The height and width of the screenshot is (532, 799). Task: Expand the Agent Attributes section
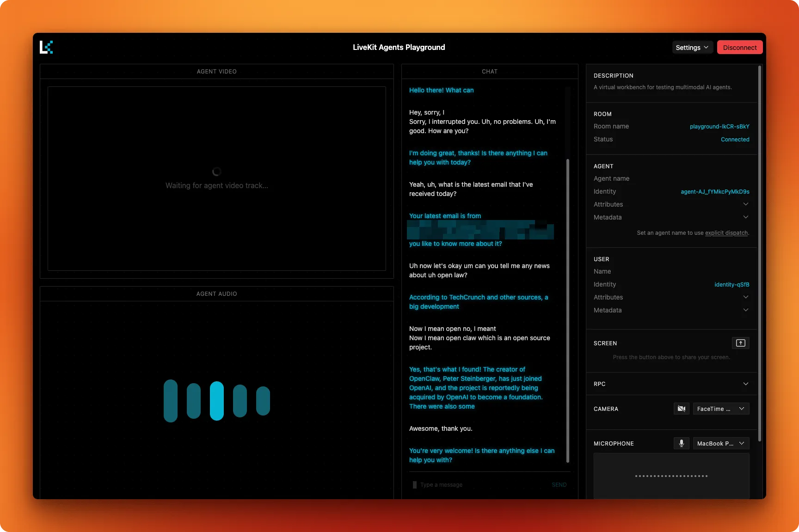pos(745,204)
